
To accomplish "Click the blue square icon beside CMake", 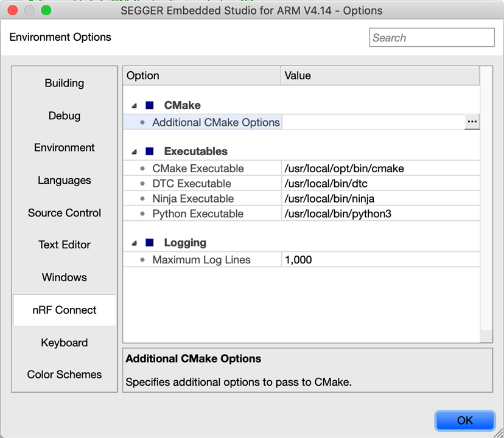I will [150, 105].
